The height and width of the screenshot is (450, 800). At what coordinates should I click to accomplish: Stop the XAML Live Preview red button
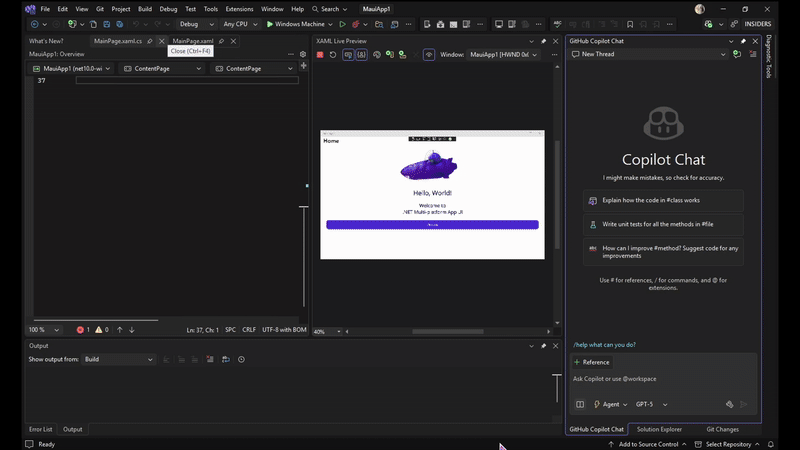pyautogui.click(x=320, y=55)
